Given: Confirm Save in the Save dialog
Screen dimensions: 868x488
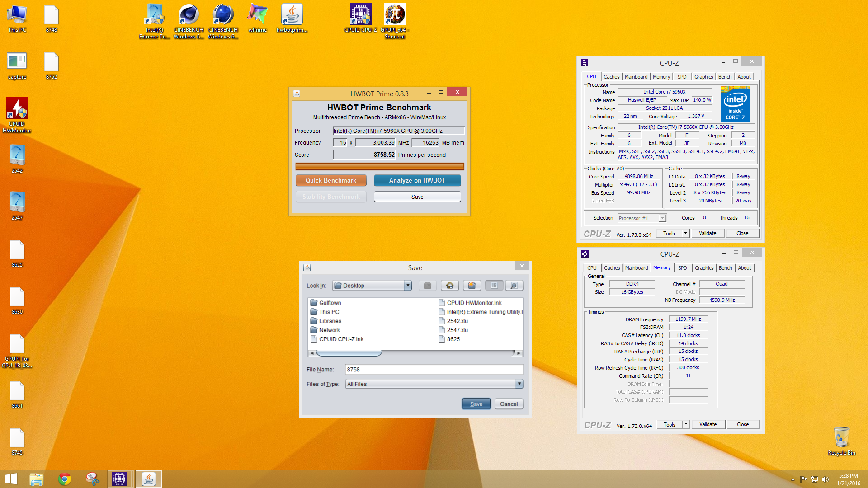Looking at the screenshot, I should 476,404.
